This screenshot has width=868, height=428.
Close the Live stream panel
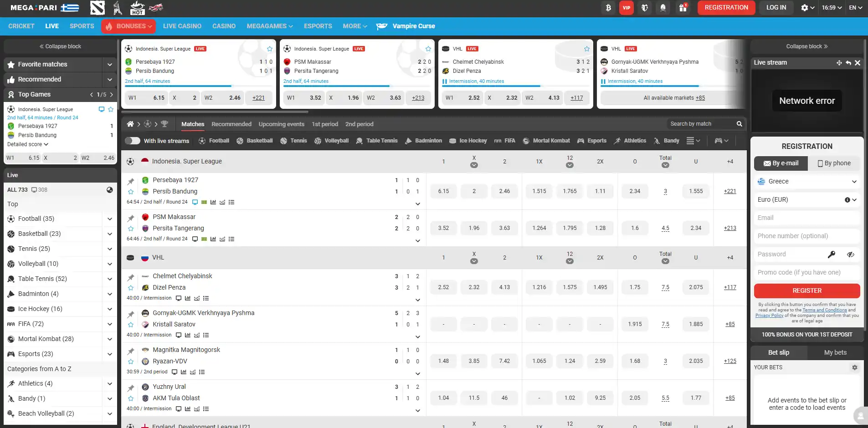858,63
